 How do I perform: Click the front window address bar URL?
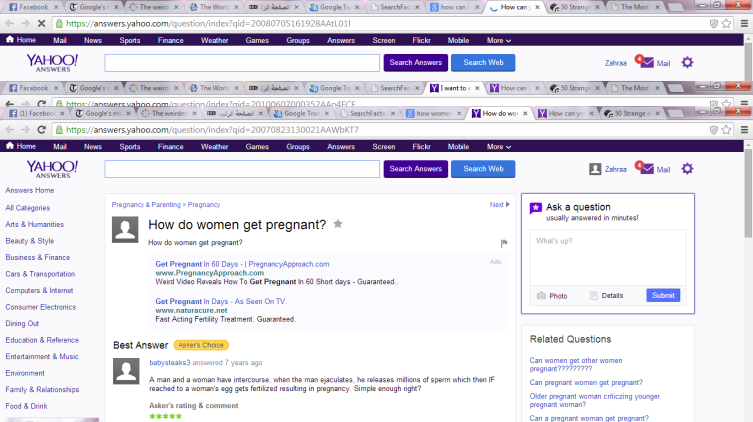(x=212, y=130)
